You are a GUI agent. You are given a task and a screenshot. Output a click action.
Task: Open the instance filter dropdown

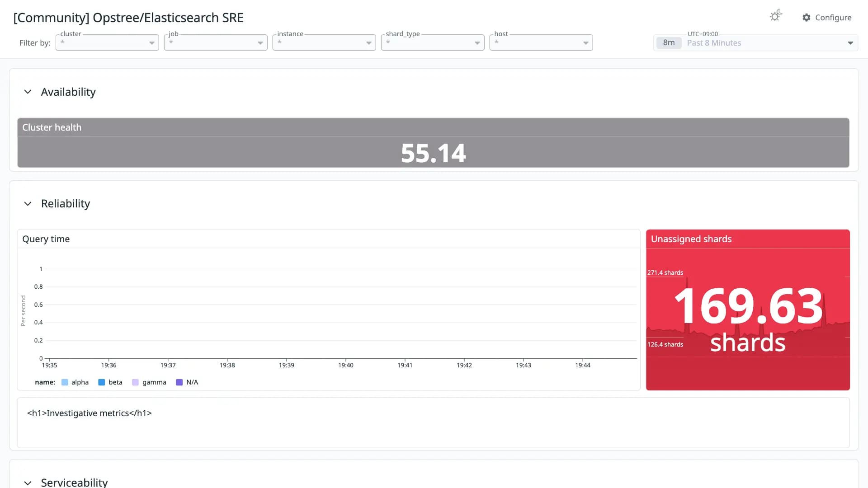[324, 42]
